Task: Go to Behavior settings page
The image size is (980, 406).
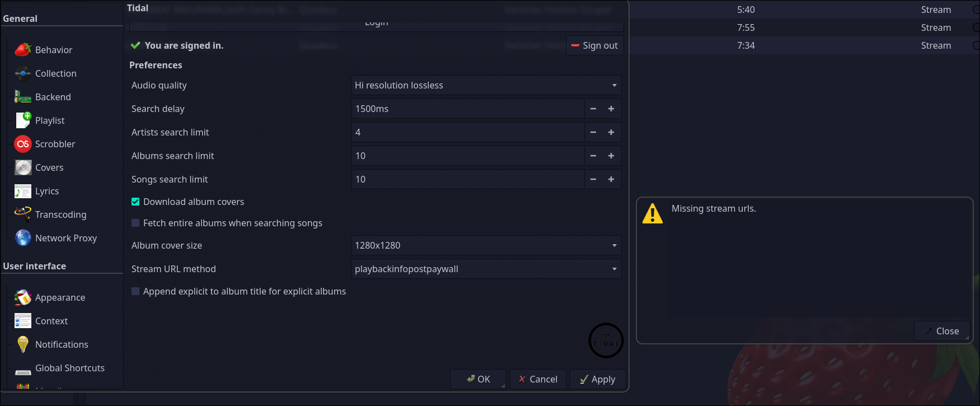Action: 54,50
